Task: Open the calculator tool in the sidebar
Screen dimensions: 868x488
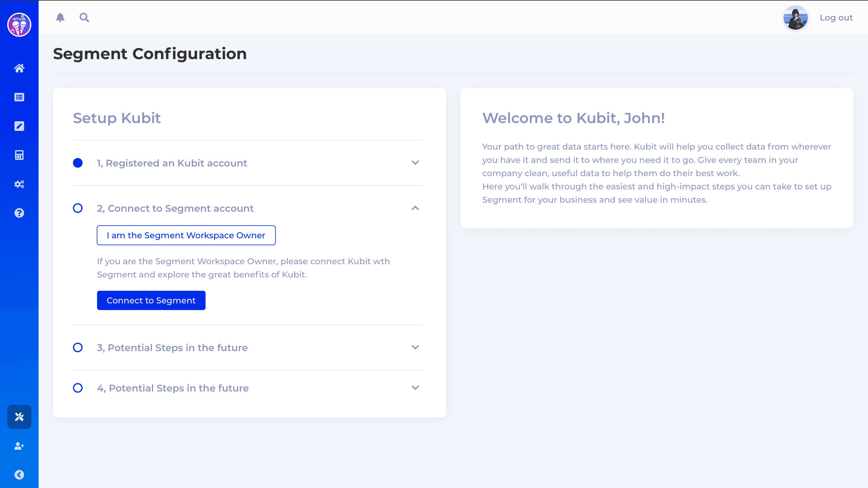Action: [19, 155]
